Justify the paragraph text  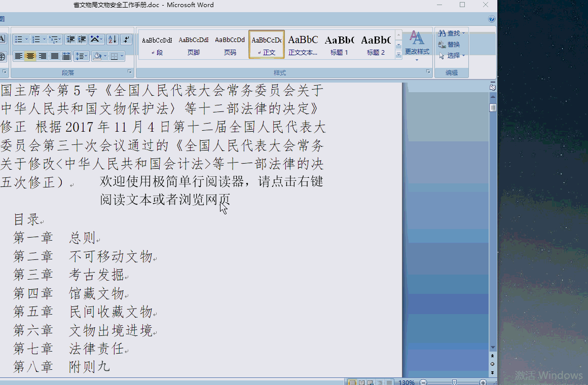pos(54,56)
